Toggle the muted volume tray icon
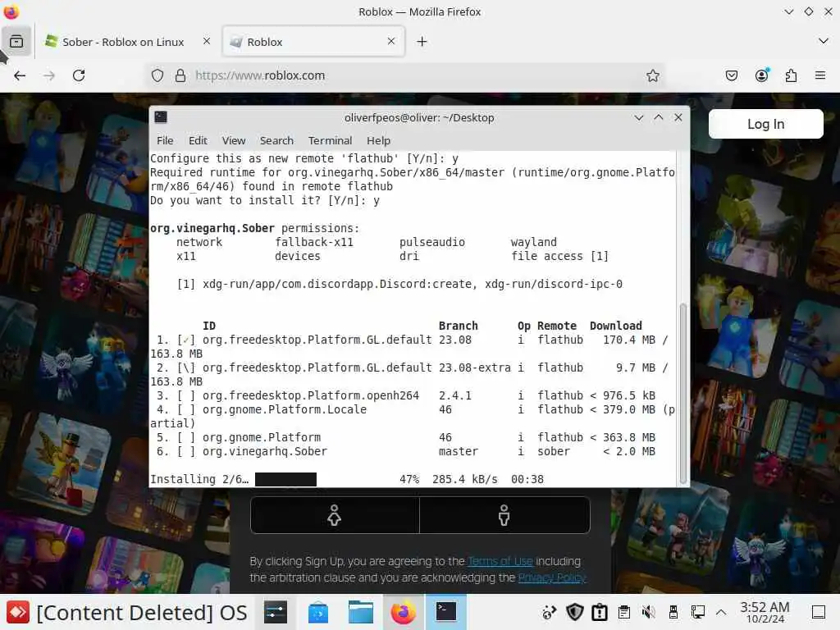The image size is (840, 630). tap(649, 612)
